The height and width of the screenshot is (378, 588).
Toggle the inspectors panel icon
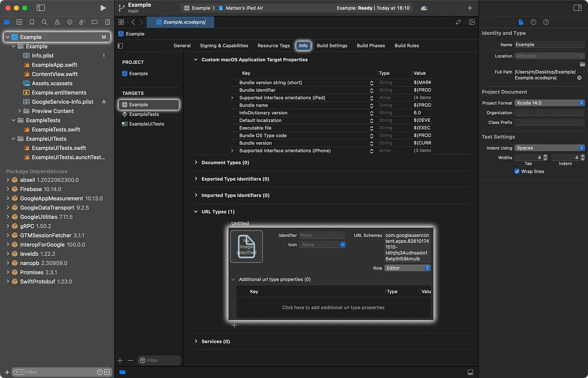[x=577, y=8]
